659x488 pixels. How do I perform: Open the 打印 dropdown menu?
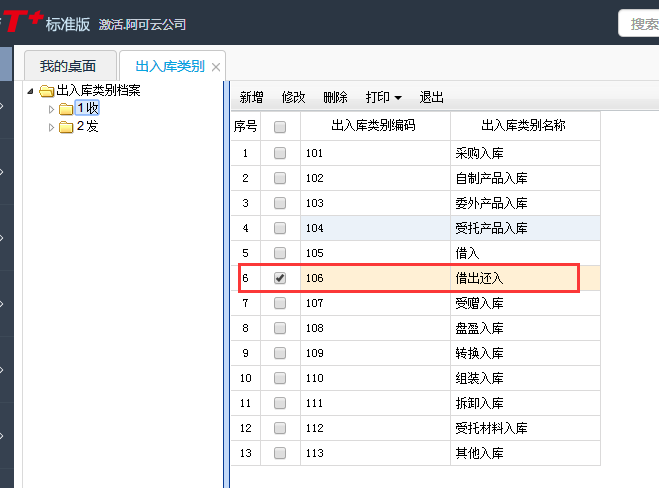point(383,98)
